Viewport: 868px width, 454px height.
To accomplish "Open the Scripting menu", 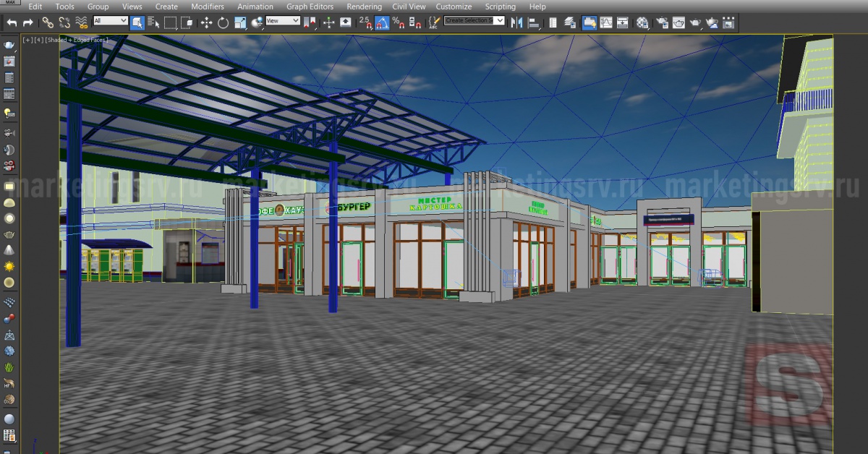I will tap(501, 7).
